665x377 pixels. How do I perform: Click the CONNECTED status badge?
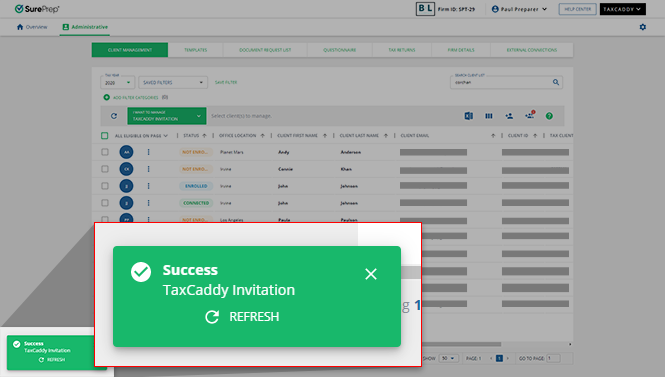click(196, 203)
